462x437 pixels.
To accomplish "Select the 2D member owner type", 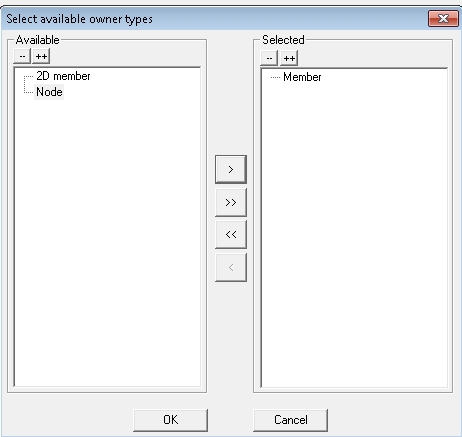I will pos(63,76).
